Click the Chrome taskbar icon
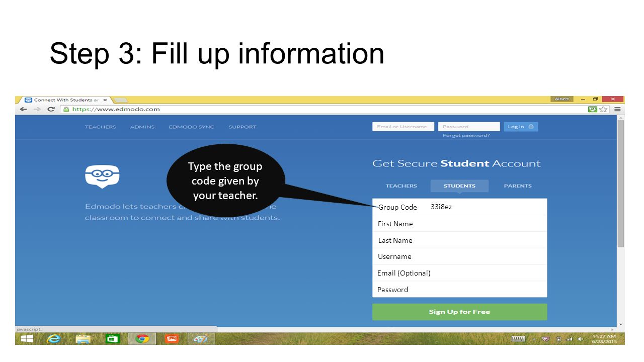Image resolution: width=644 pixels, height=362 pixels. pos(142,339)
